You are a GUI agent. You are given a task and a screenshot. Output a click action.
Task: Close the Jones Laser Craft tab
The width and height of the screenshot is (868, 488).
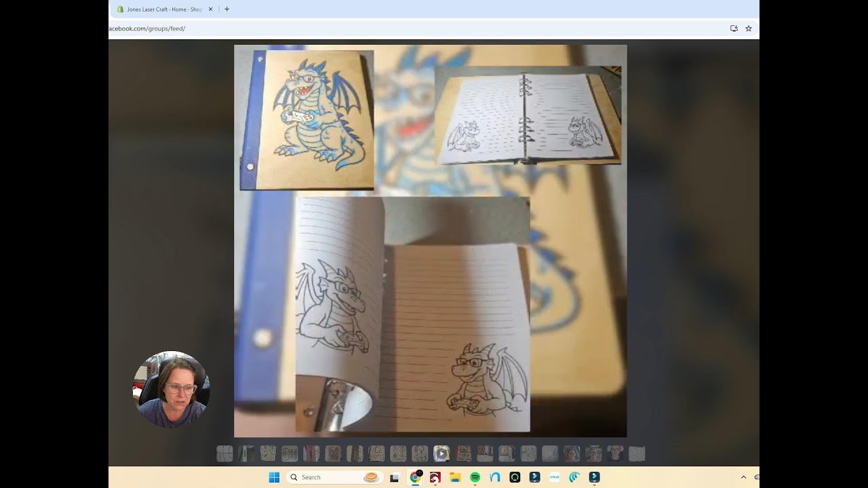pos(210,9)
